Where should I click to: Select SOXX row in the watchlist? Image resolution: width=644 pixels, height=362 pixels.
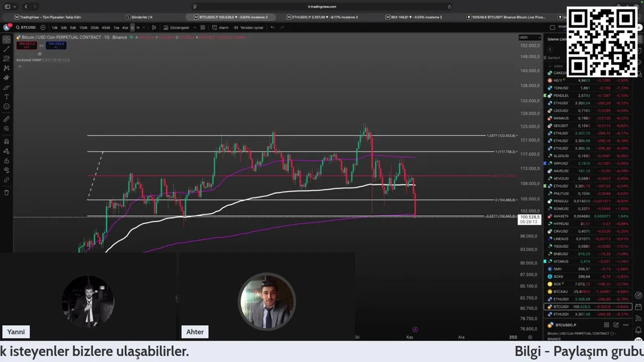point(587,277)
